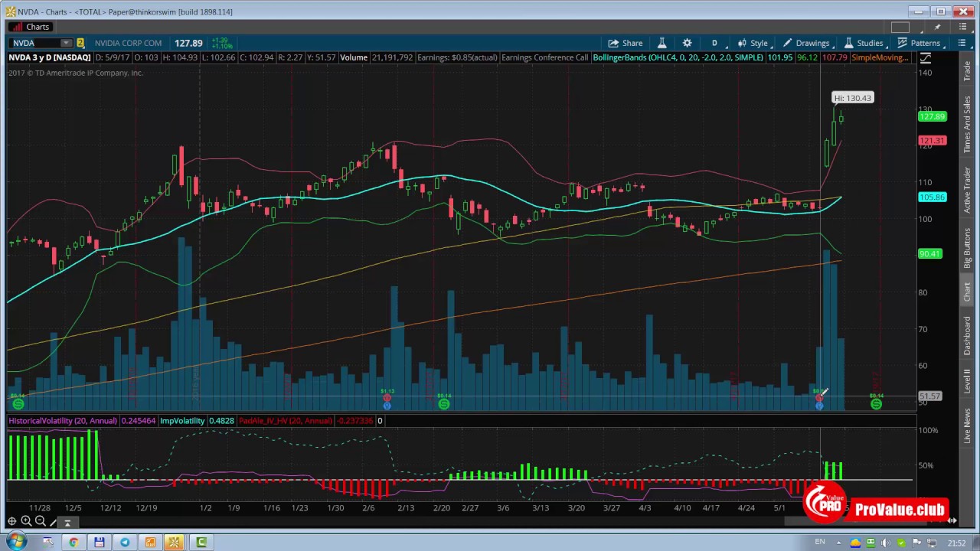Click the HistoricalVolatility study label
The image size is (980, 551).
(63, 421)
